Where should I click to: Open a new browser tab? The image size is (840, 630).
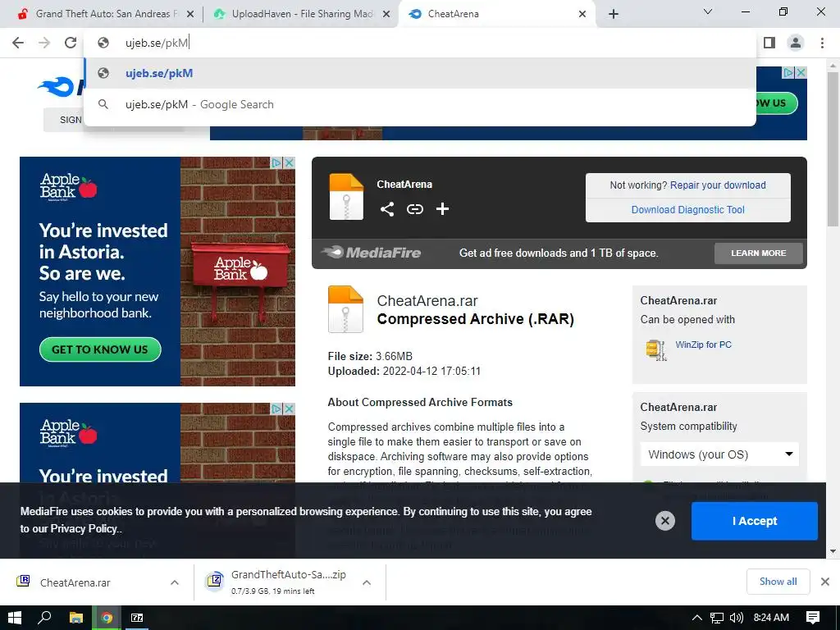[x=614, y=14]
